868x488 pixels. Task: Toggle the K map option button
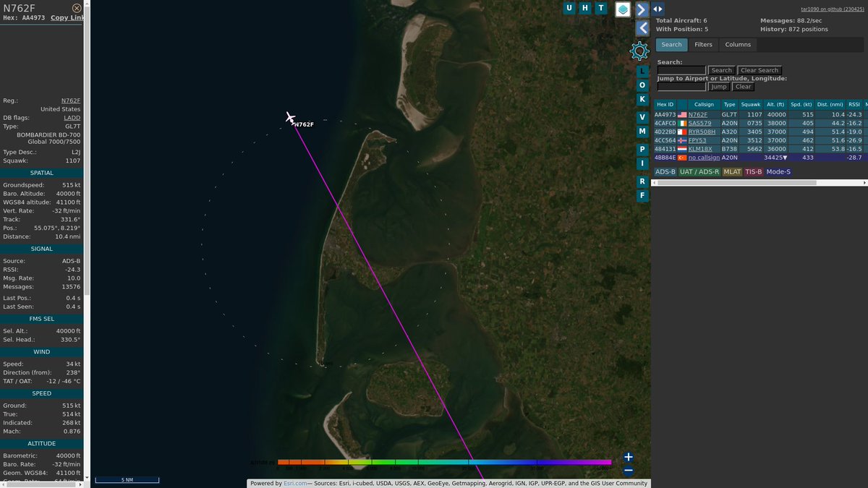click(642, 99)
